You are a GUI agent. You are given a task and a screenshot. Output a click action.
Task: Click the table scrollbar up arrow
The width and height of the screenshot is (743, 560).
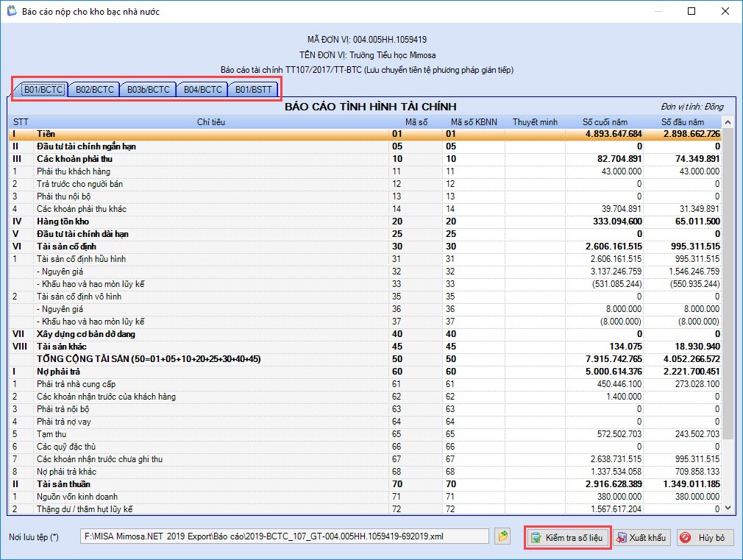(x=728, y=121)
